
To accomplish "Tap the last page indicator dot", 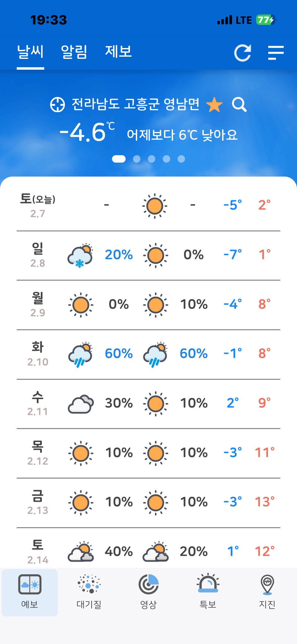I will (x=181, y=159).
